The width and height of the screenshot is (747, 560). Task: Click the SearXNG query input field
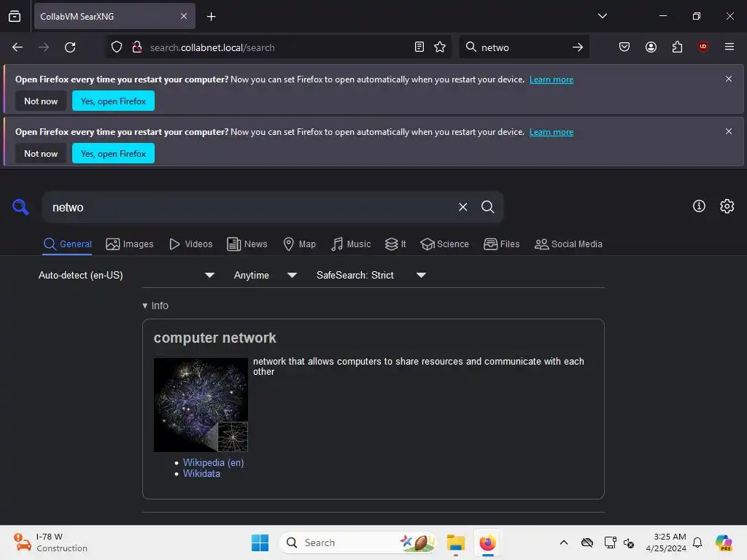[248, 207]
